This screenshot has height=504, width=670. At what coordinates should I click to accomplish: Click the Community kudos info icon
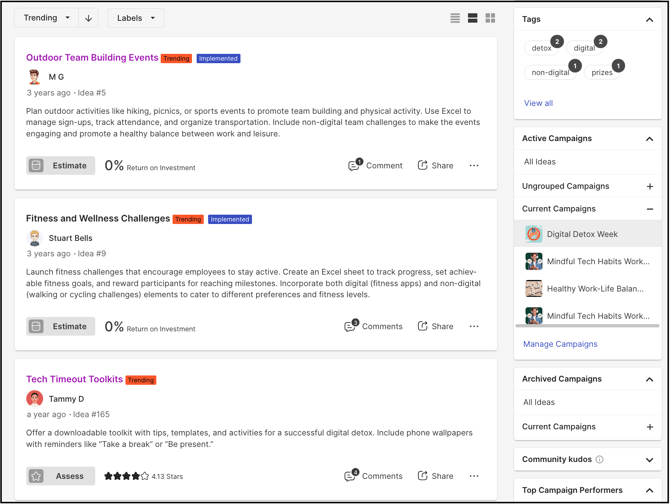(599, 460)
